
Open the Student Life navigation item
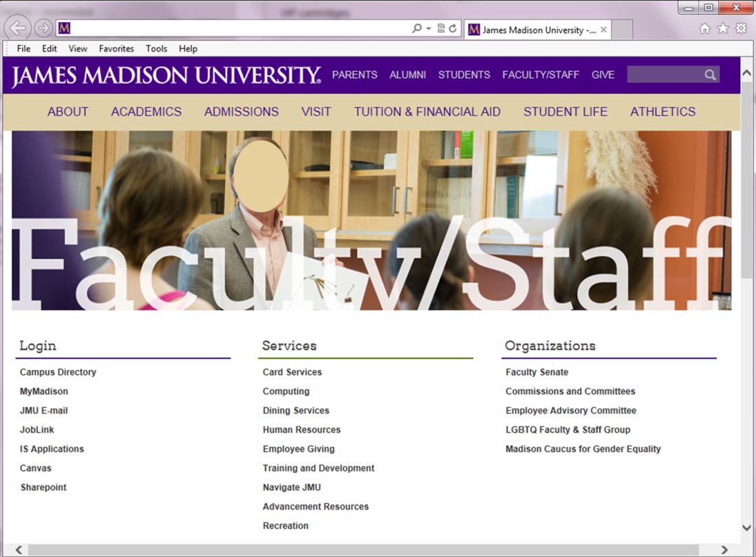tap(565, 112)
